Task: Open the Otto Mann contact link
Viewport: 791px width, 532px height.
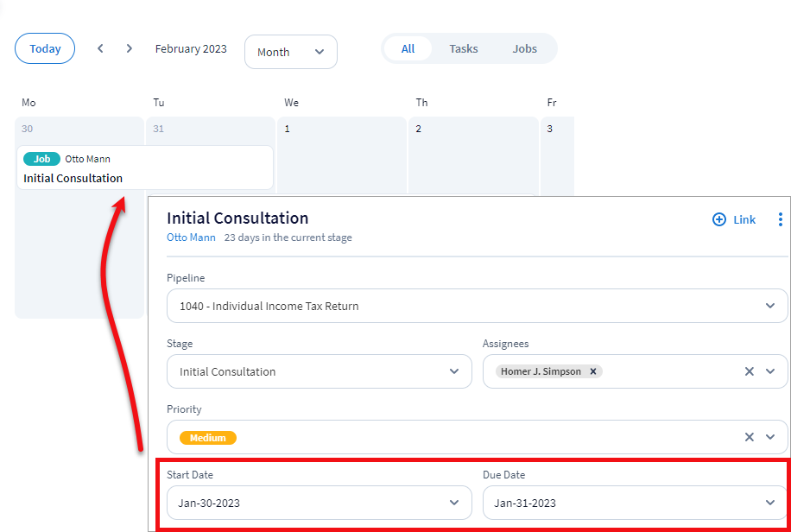Action: (x=191, y=237)
